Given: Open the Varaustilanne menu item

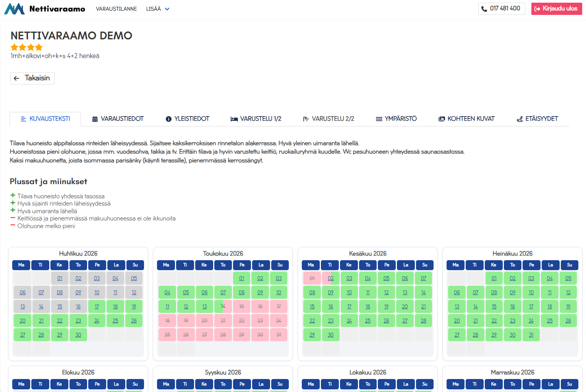Looking at the screenshot, I should click(116, 9).
